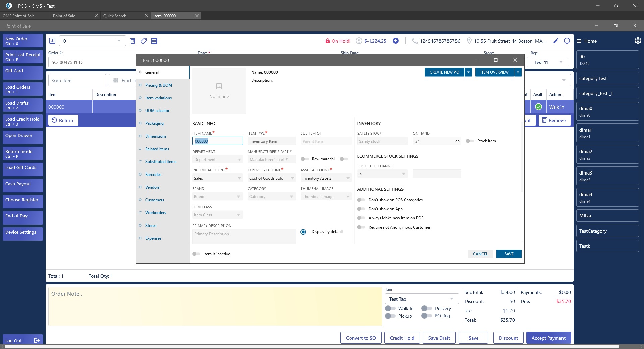Viewport: 644px width, 349px height.
Task: Open the order list notes icon
Action: pyautogui.click(x=154, y=41)
